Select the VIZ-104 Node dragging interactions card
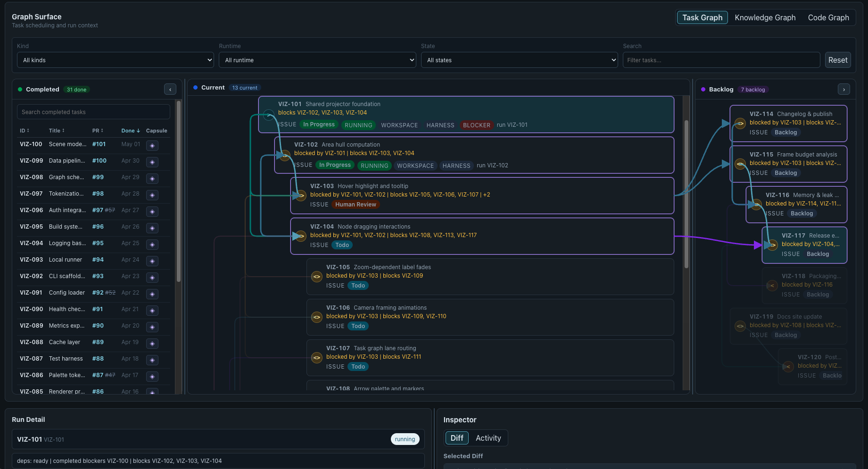Image resolution: width=868 pixels, height=469 pixels. [x=482, y=236]
